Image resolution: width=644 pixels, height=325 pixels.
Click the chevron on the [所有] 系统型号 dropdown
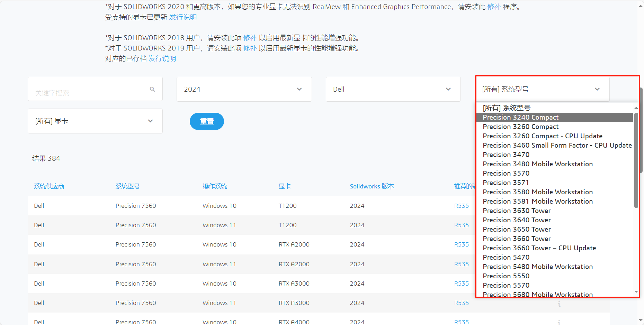click(x=597, y=89)
